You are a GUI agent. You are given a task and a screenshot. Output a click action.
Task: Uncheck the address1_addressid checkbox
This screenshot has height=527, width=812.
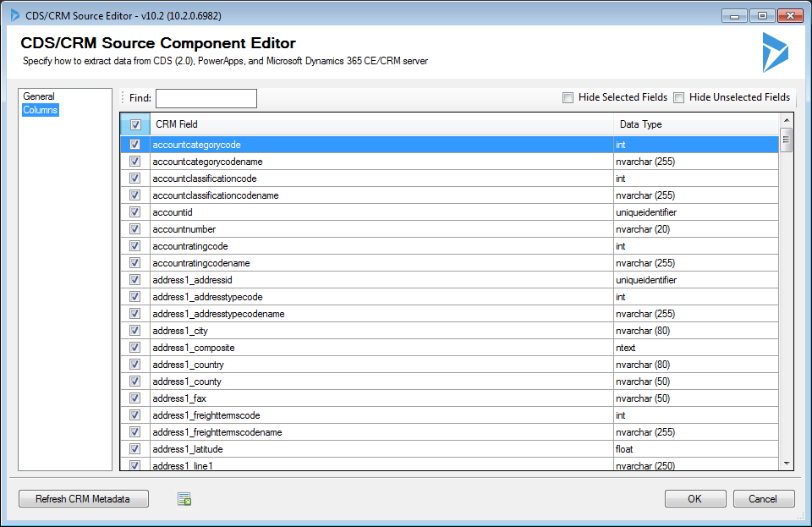[134, 279]
